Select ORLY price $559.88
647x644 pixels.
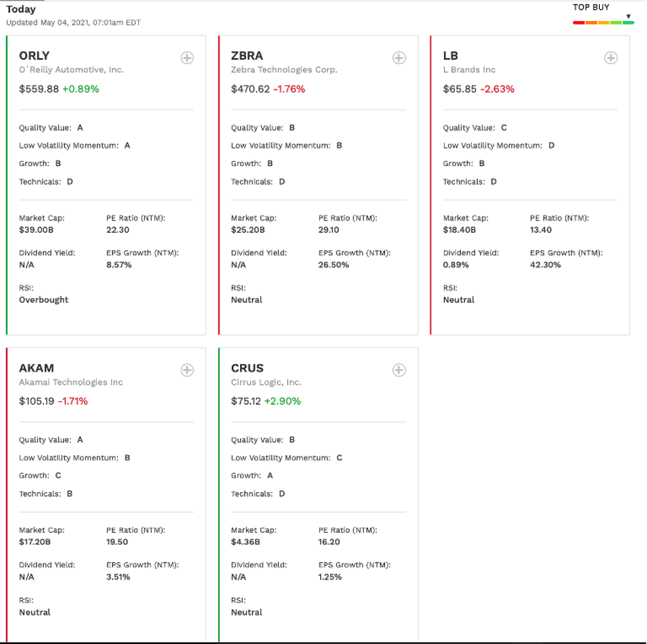click(x=39, y=89)
